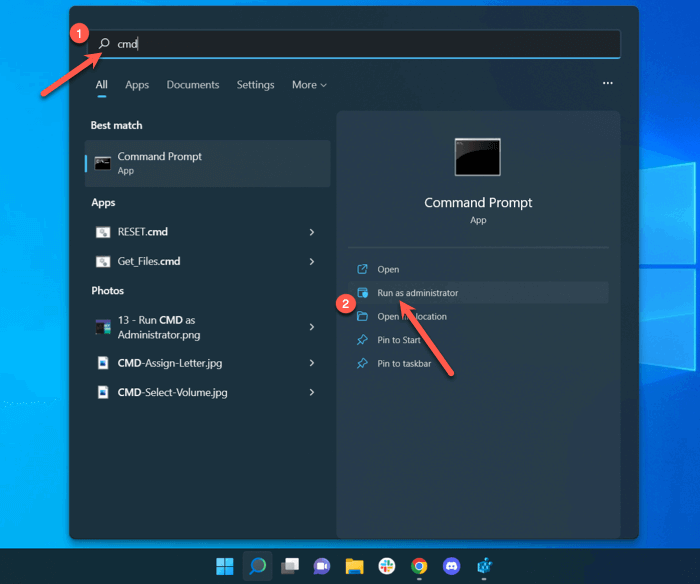Open Slack from the taskbar

[x=387, y=566]
